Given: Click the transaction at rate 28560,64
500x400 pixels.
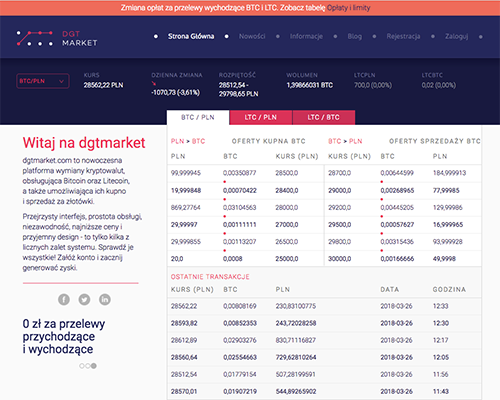Looking at the screenshot, I should click(324, 357).
